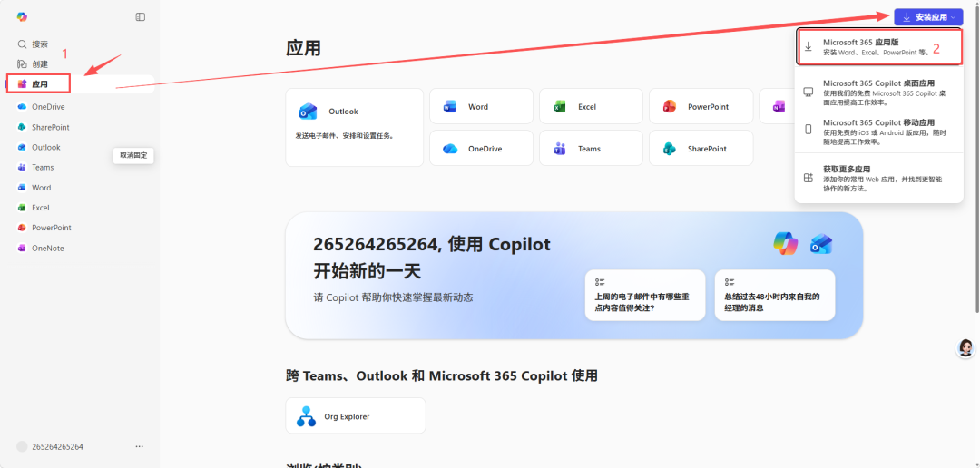Expand the 安装应用 dropdown button
The image size is (980, 468).
tap(928, 17)
